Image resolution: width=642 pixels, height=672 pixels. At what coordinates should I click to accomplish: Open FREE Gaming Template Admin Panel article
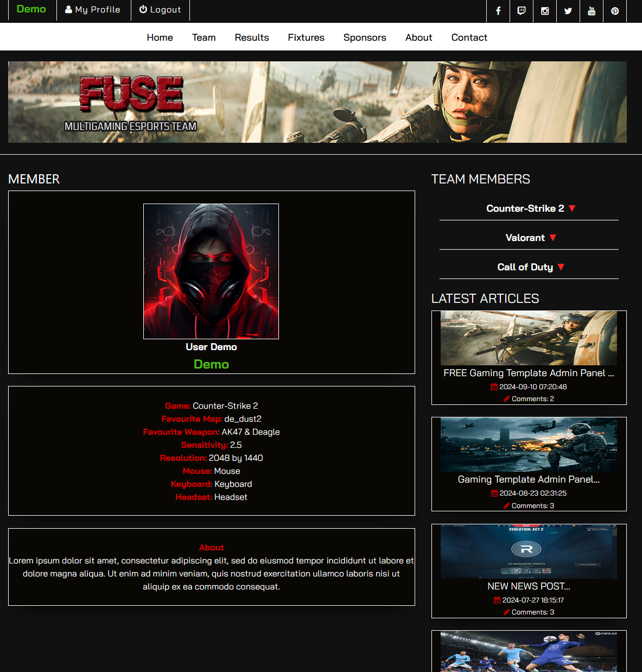529,373
